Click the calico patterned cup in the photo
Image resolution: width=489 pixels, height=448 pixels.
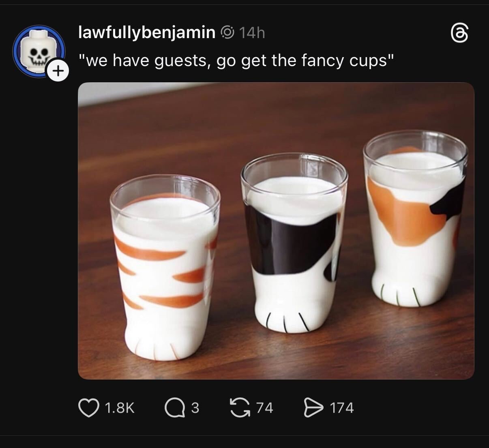click(415, 218)
